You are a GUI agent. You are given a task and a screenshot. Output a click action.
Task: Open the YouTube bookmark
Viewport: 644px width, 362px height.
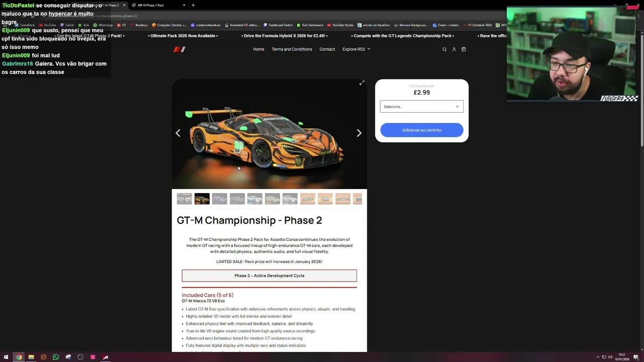point(47,25)
